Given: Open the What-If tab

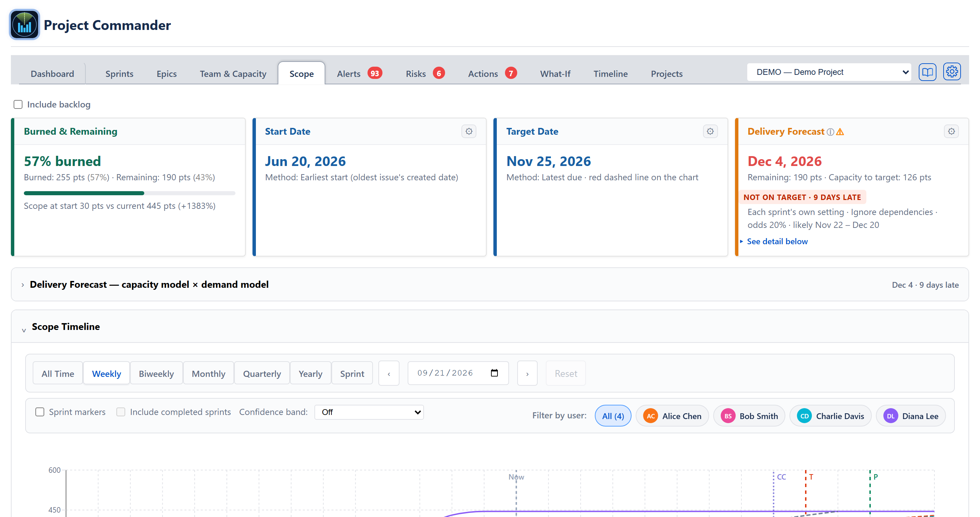Looking at the screenshot, I should pyautogui.click(x=555, y=74).
